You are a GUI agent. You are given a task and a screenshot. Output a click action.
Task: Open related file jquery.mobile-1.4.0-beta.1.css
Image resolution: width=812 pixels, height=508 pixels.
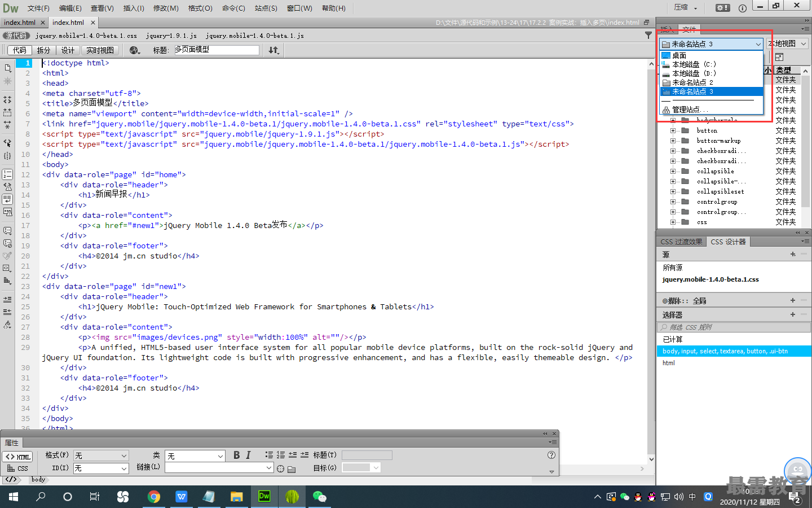pos(86,36)
